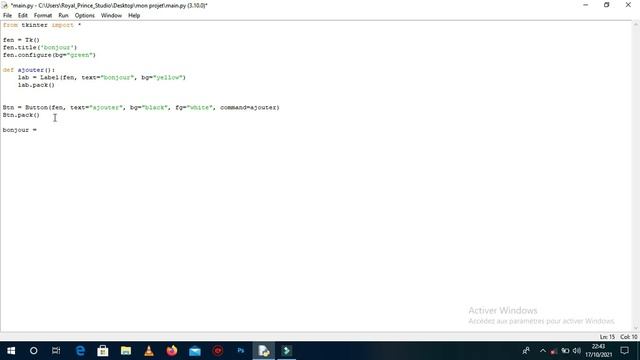Click the IDLE window title icon

[x=5, y=5]
